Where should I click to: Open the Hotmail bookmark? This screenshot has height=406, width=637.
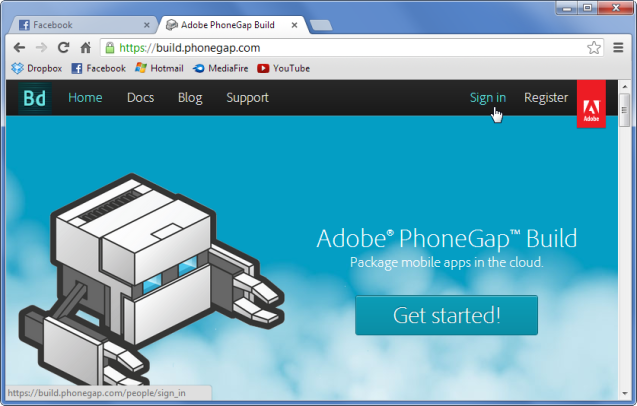click(159, 68)
